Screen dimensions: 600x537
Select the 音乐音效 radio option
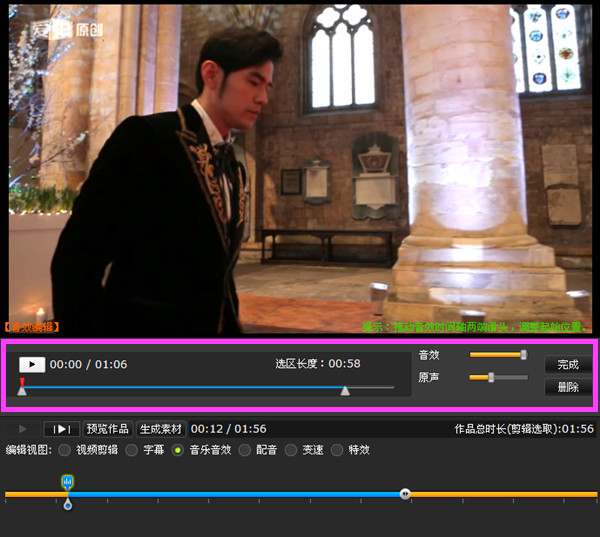pos(178,451)
